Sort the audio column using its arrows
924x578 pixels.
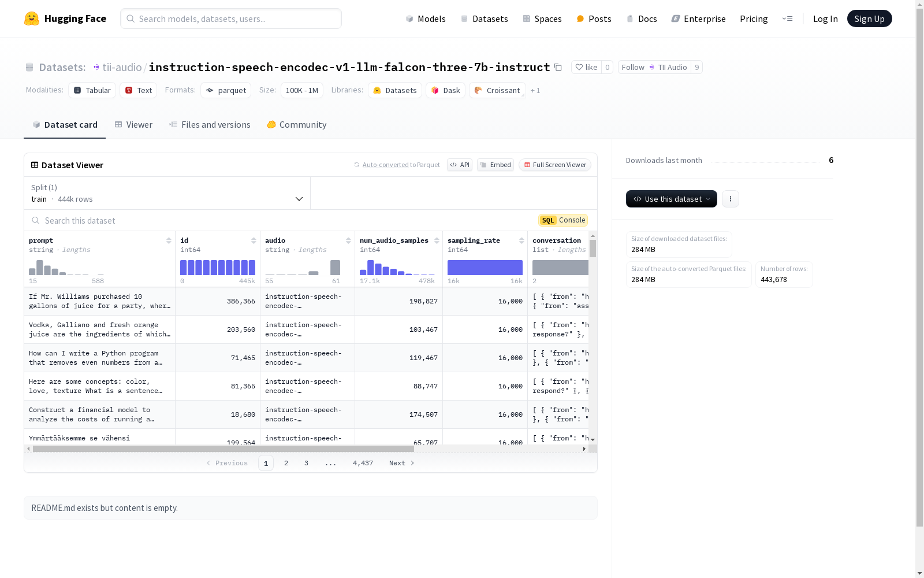348,240
